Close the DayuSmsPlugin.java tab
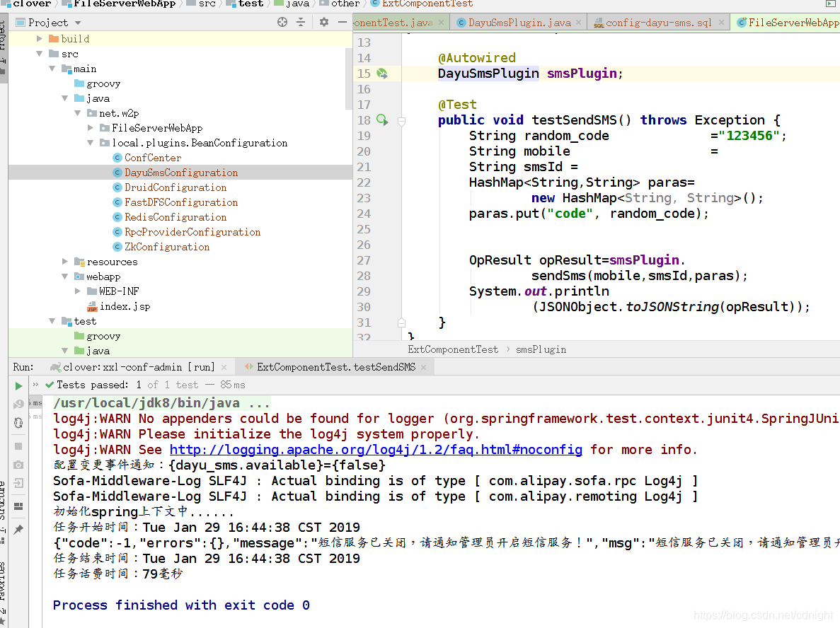840x628 pixels. click(x=579, y=23)
